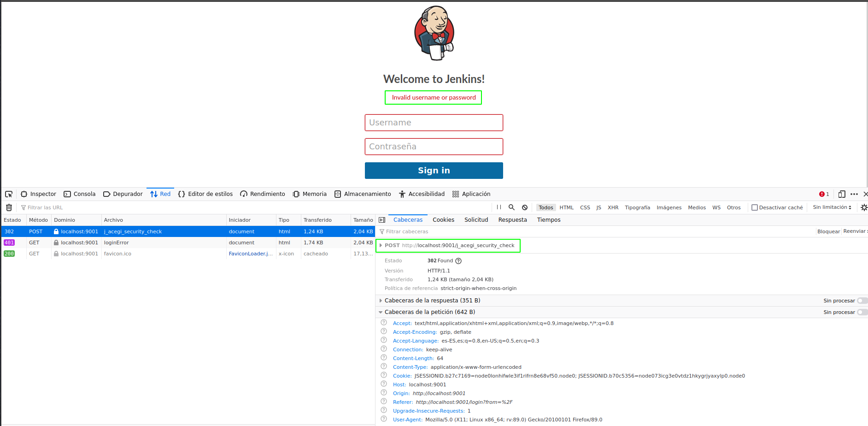Screen dimensions: 868x426
Task: Collapse Cabeceras de la petición section
Action: pos(381,312)
